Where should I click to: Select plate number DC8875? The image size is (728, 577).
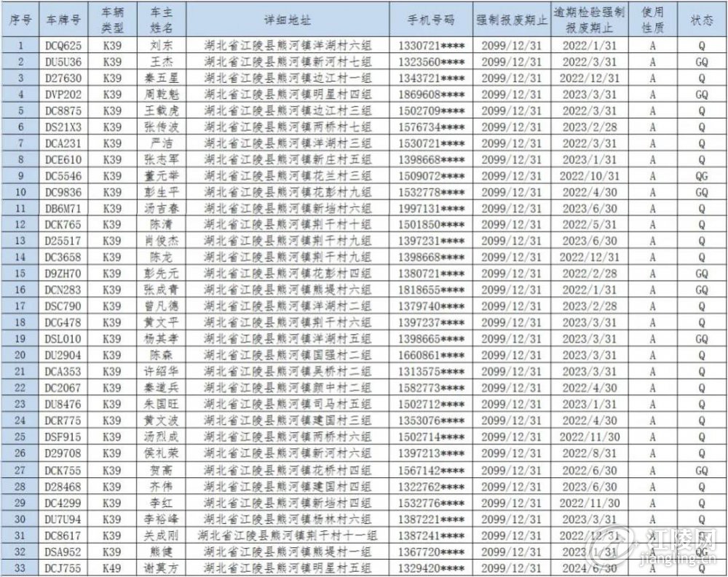coord(63,111)
